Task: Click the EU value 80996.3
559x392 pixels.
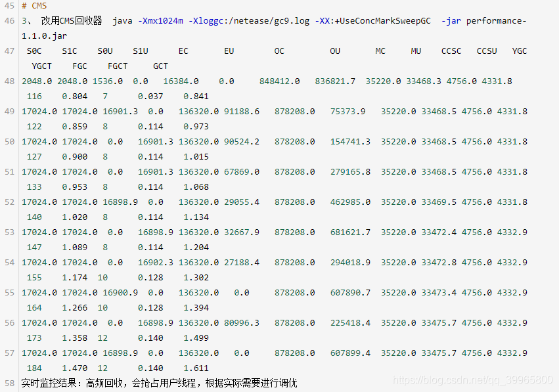Action: [x=241, y=323]
